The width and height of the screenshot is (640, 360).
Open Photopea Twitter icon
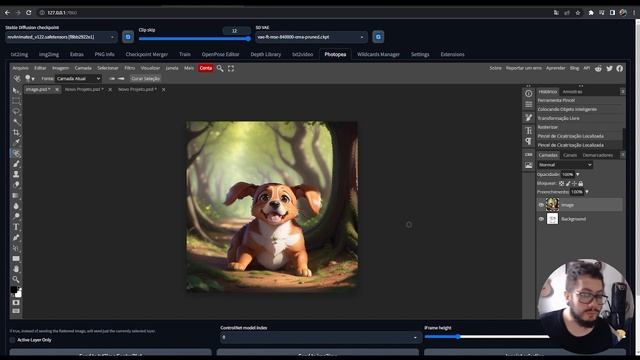tap(609, 68)
